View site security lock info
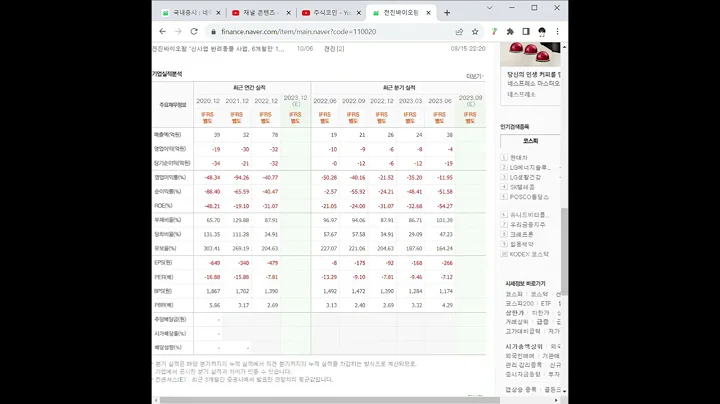The image size is (720, 404). coord(214,32)
